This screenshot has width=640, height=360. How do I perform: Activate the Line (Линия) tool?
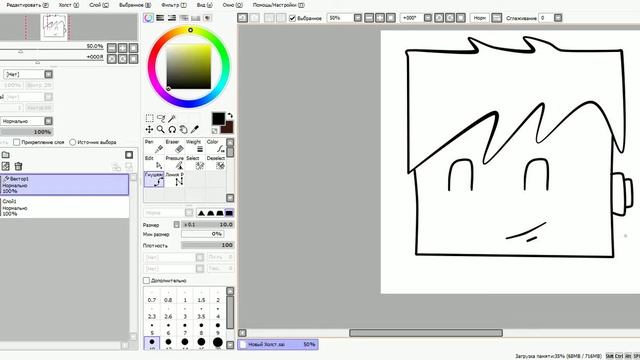(x=175, y=179)
